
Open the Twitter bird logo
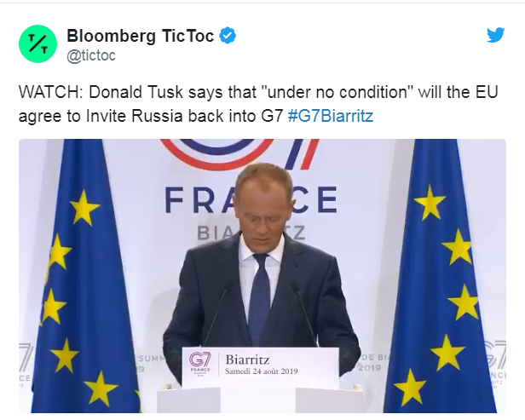click(495, 35)
